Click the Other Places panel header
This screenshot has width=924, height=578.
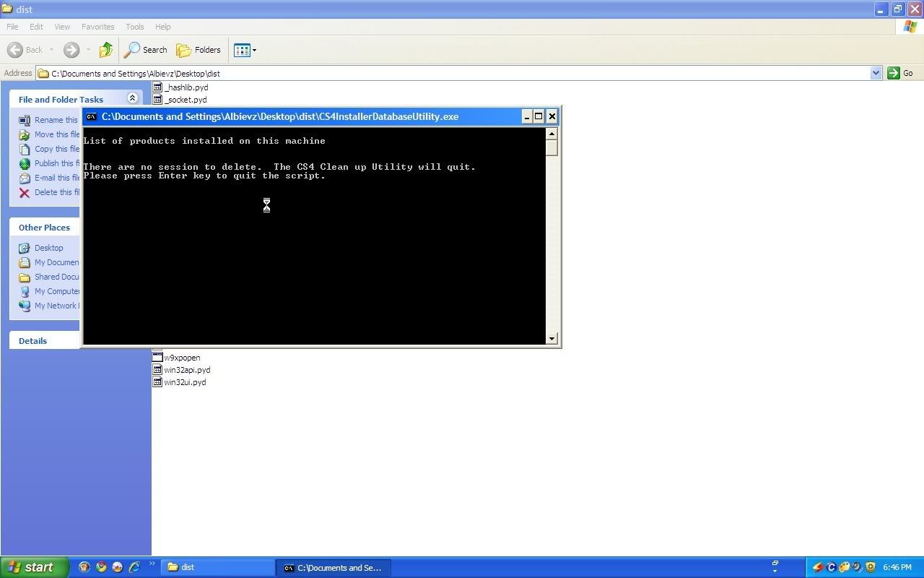(x=45, y=227)
